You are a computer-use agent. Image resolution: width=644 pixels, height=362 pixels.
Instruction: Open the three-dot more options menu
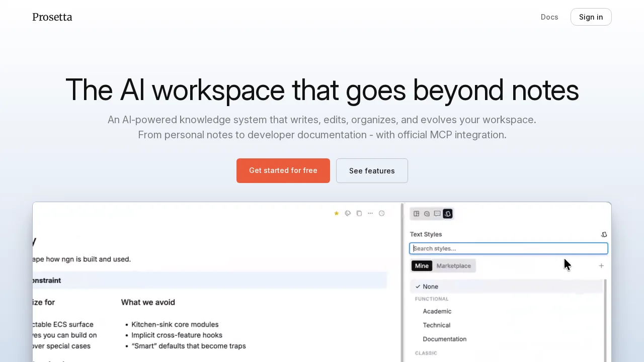click(370, 214)
